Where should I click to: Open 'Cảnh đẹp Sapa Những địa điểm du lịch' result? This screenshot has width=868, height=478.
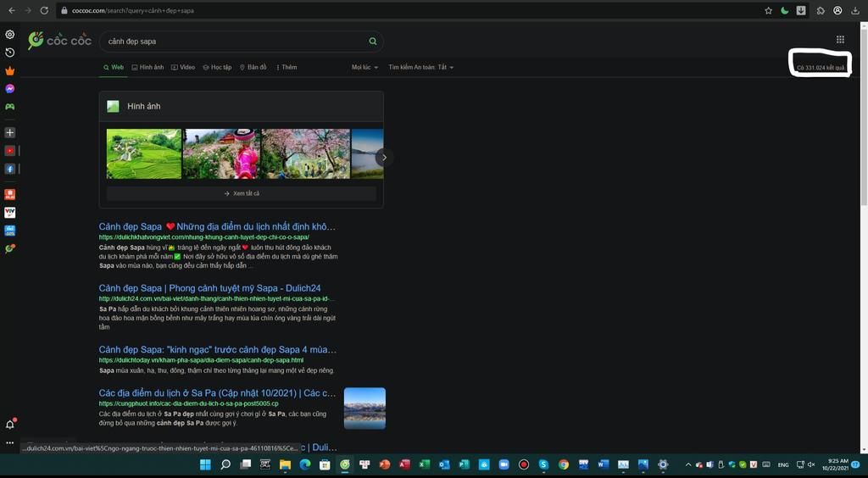coord(217,227)
